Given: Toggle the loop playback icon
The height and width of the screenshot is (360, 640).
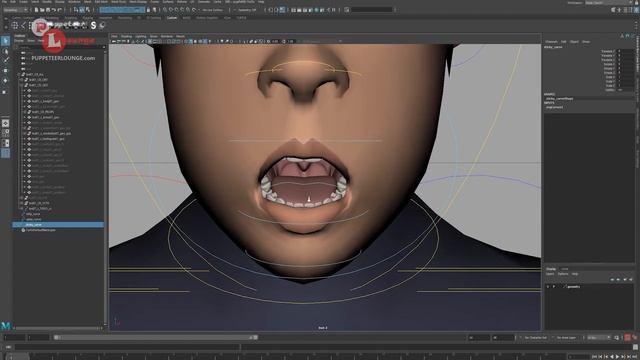Looking at the screenshot, I should click(616, 338).
